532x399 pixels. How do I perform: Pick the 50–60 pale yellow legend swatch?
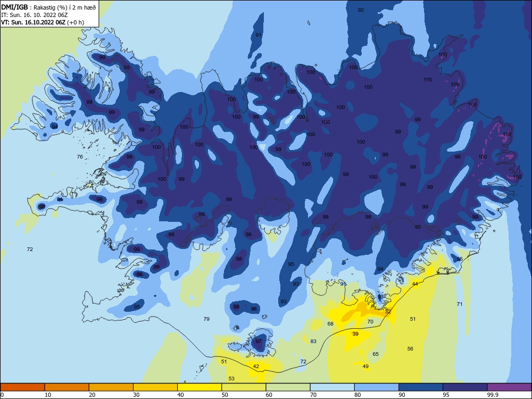point(244,387)
